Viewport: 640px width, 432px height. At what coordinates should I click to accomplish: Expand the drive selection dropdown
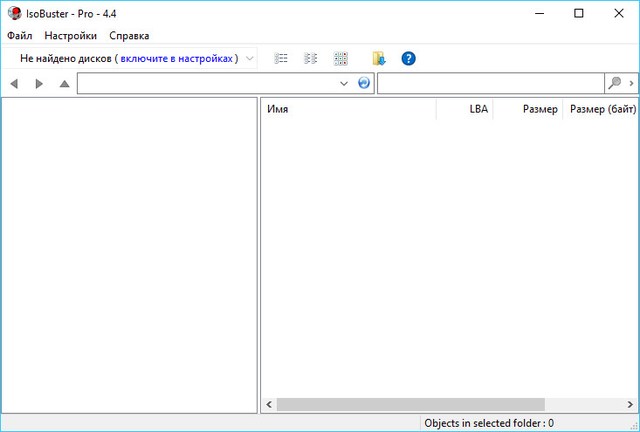coord(249,59)
